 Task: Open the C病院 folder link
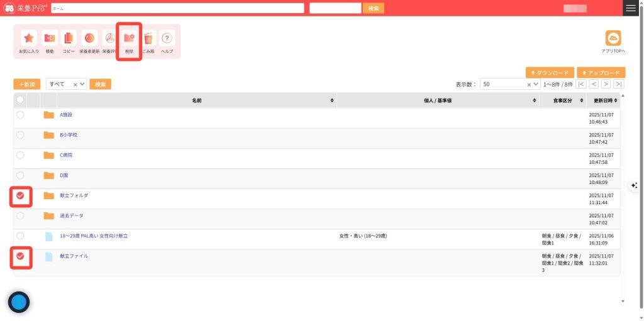[x=66, y=155]
